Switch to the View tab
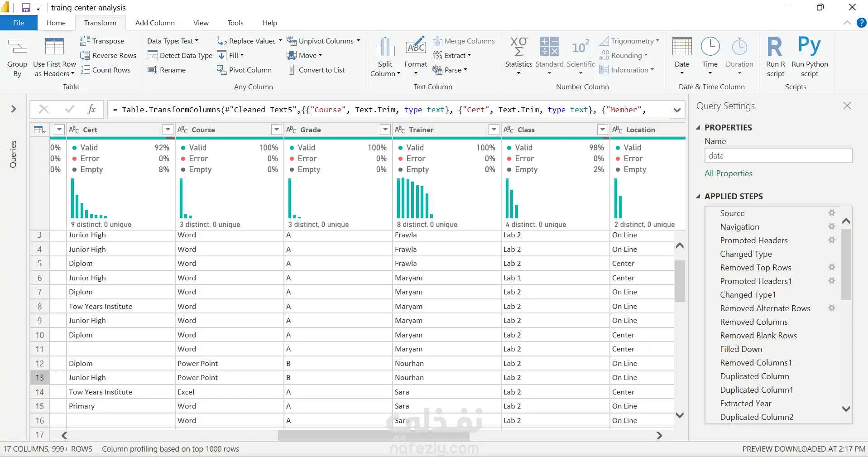Viewport: 868px width, 457px height. [201, 23]
